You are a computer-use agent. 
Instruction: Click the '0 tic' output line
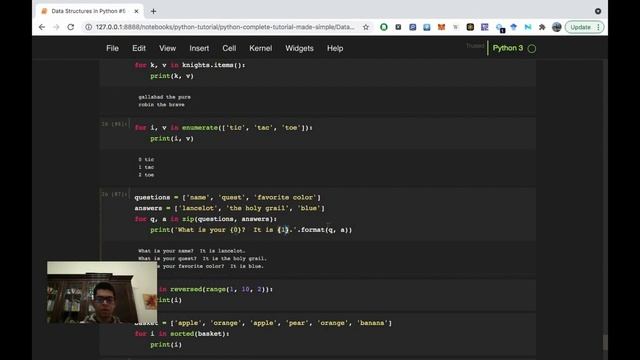[x=146, y=159]
